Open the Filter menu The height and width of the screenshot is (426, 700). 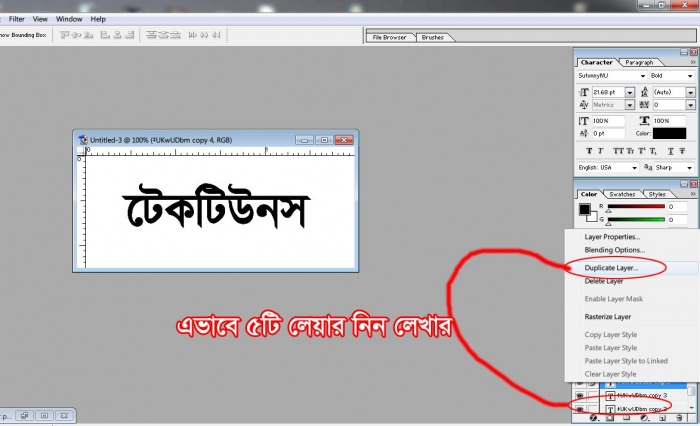point(17,19)
